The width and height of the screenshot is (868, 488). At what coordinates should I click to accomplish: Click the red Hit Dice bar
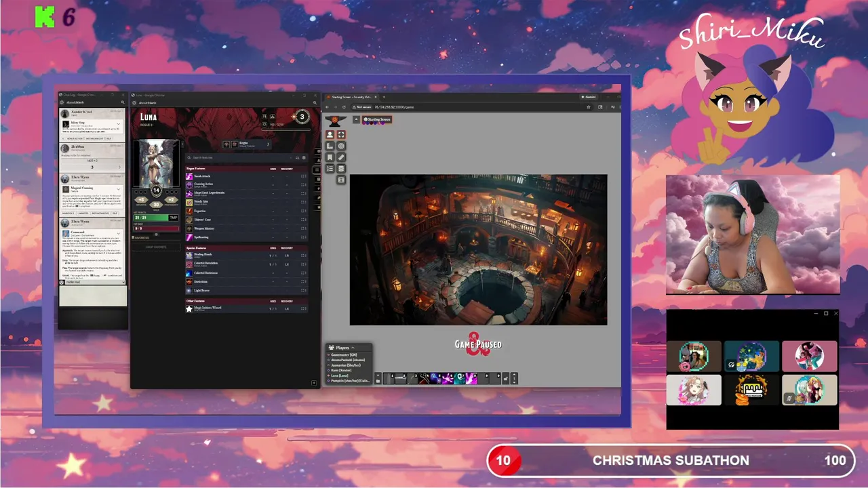click(x=156, y=228)
